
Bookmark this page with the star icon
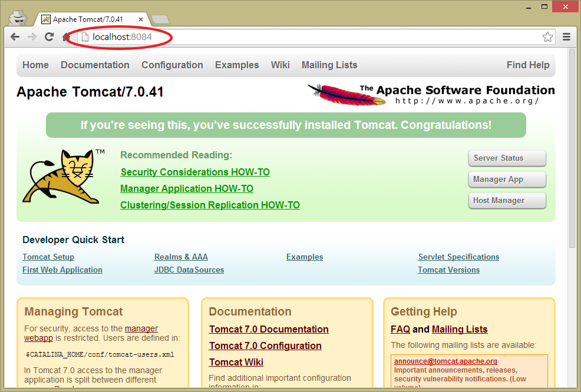(547, 37)
